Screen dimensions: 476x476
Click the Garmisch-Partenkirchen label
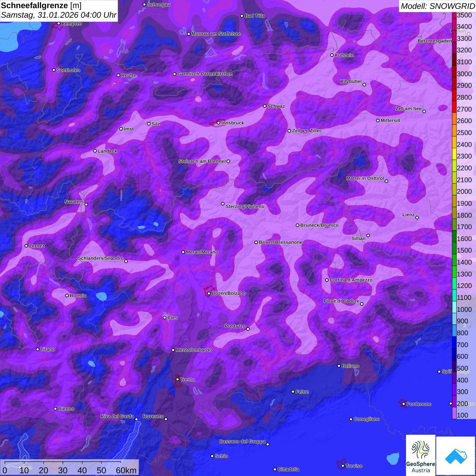click(x=205, y=74)
